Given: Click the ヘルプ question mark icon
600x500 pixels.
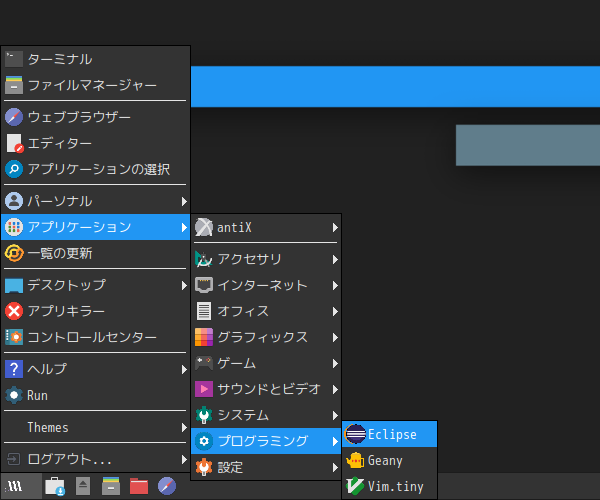Looking at the screenshot, I should click(14, 369).
